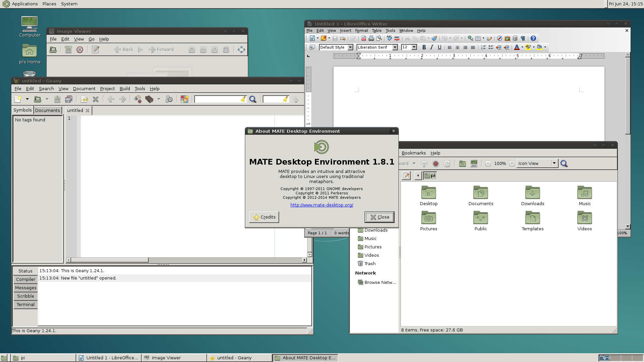Open Default Style dropdown in Writer
The image size is (644, 362).
coord(351,47)
